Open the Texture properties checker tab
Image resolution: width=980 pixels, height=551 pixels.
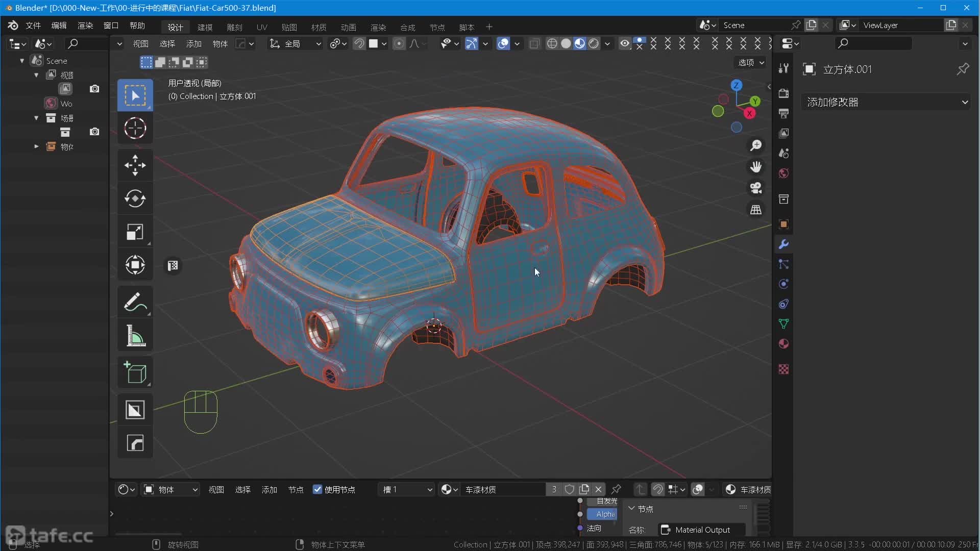click(783, 369)
